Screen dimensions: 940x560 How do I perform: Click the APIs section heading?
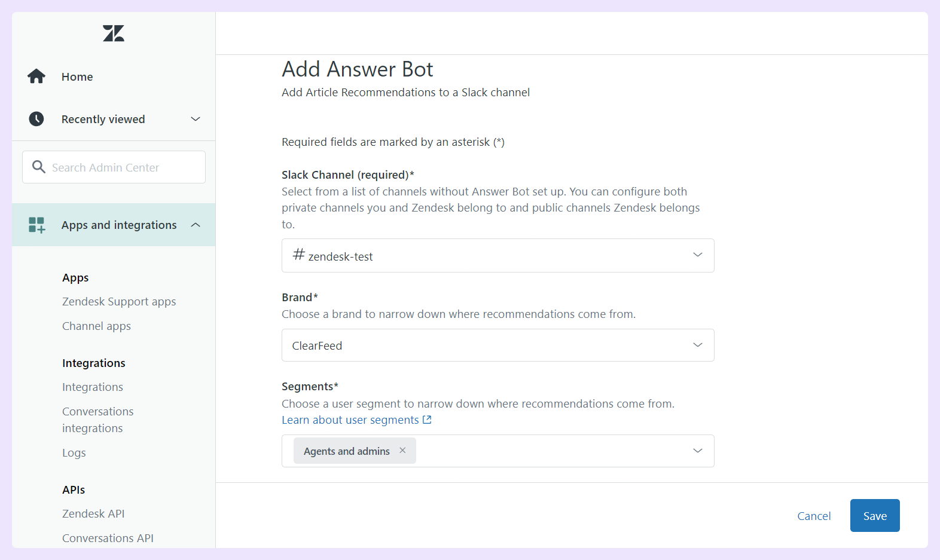74,489
